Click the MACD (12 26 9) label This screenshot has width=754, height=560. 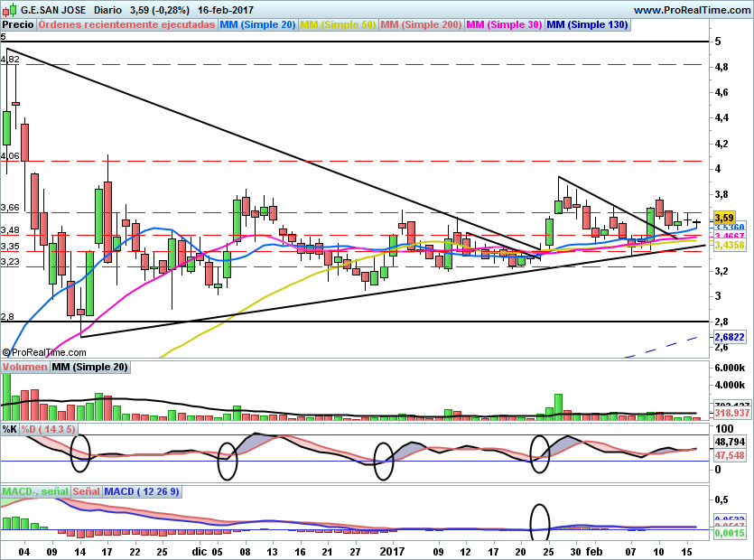click(142, 491)
